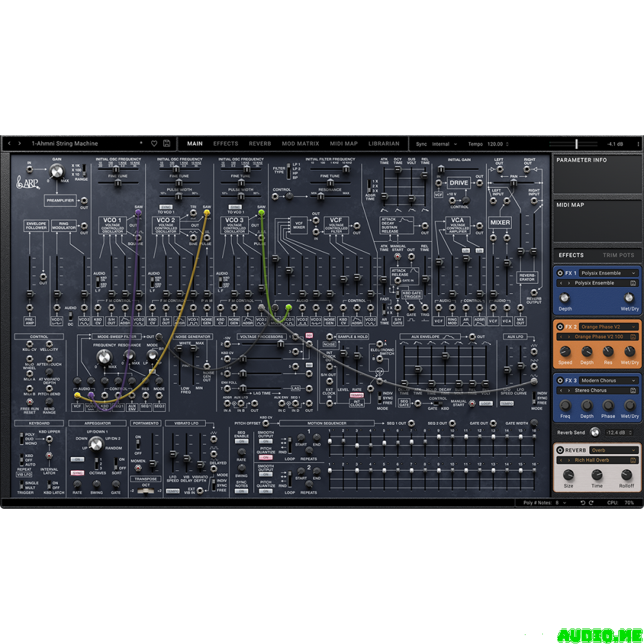Open the MOD MATRIX tab
Screen dimensions: 644x644
(300, 144)
